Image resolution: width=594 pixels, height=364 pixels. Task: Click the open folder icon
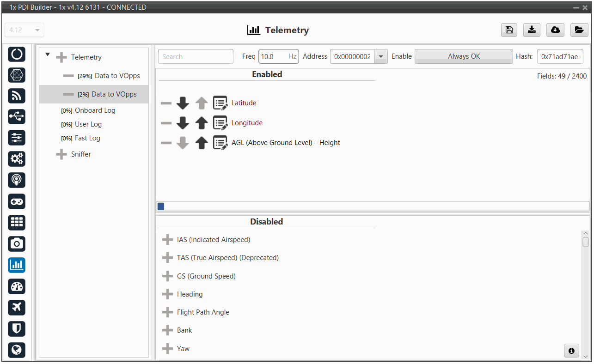tap(579, 30)
